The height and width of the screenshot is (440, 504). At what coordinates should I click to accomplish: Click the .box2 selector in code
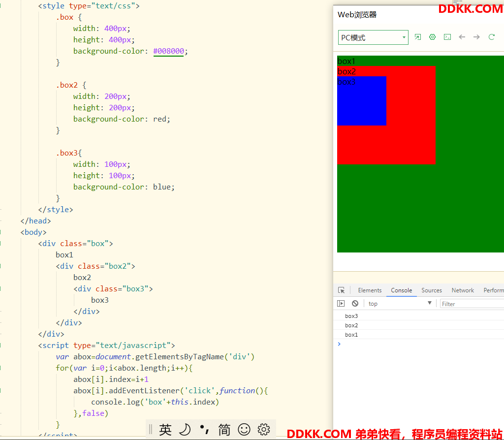[x=66, y=85]
